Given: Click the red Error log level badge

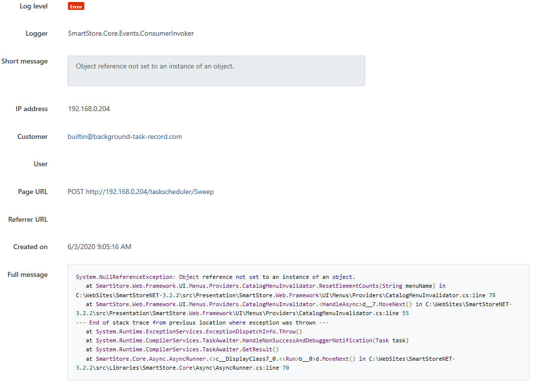Looking at the screenshot, I should click(x=75, y=6).
